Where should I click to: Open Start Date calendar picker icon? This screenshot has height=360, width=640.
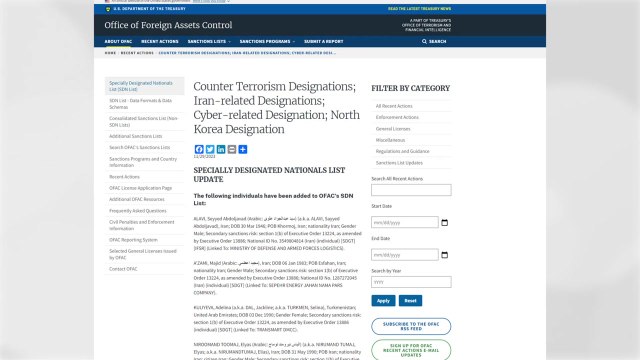[x=444, y=222]
